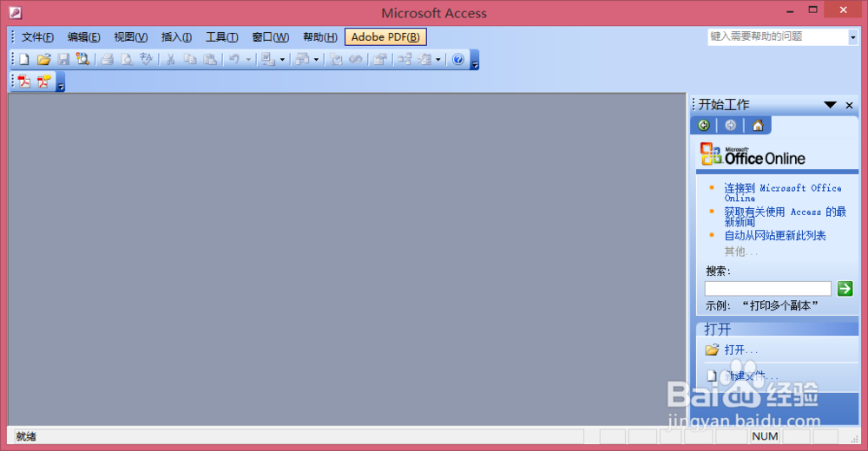Open the 开始工作 task pane menu triangle
The image size is (868, 451).
[830, 105]
